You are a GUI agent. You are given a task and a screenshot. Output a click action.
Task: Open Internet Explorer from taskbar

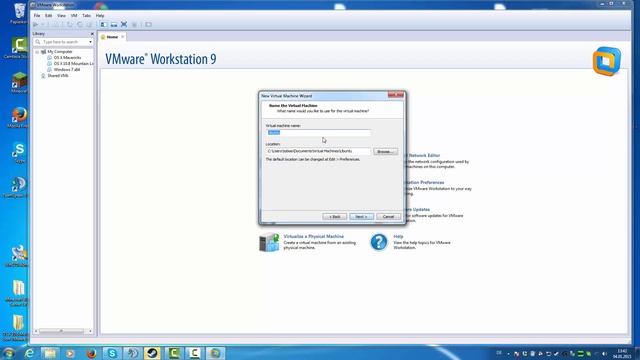point(29,353)
